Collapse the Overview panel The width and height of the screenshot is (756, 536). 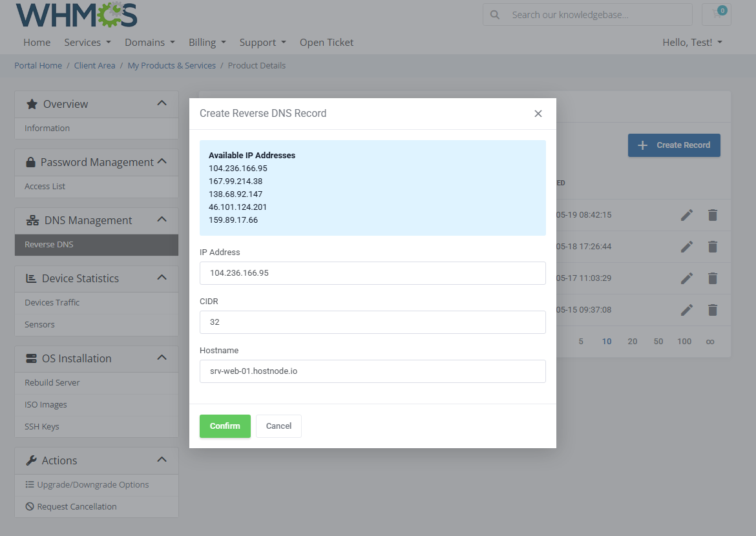click(162, 103)
